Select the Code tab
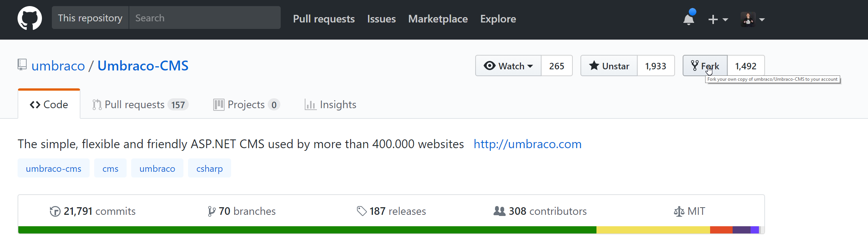This screenshot has height=243, width=868. coord(49,104)
